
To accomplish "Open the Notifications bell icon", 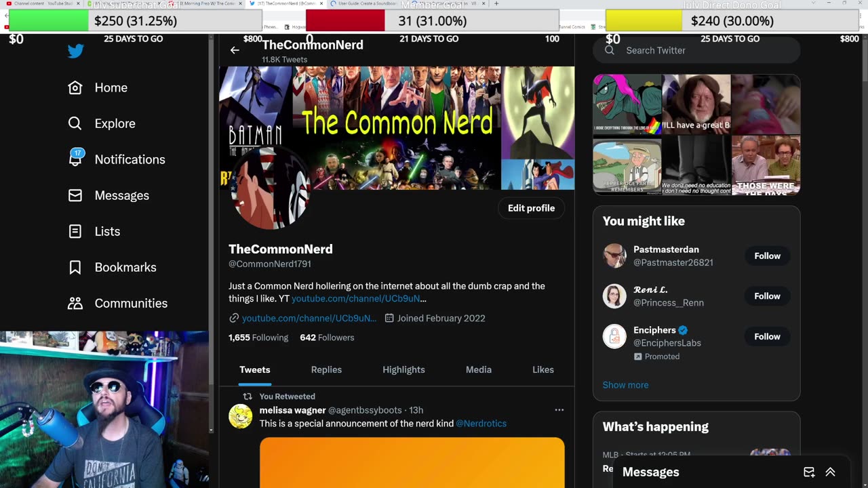I will click(x=75, y=159).
